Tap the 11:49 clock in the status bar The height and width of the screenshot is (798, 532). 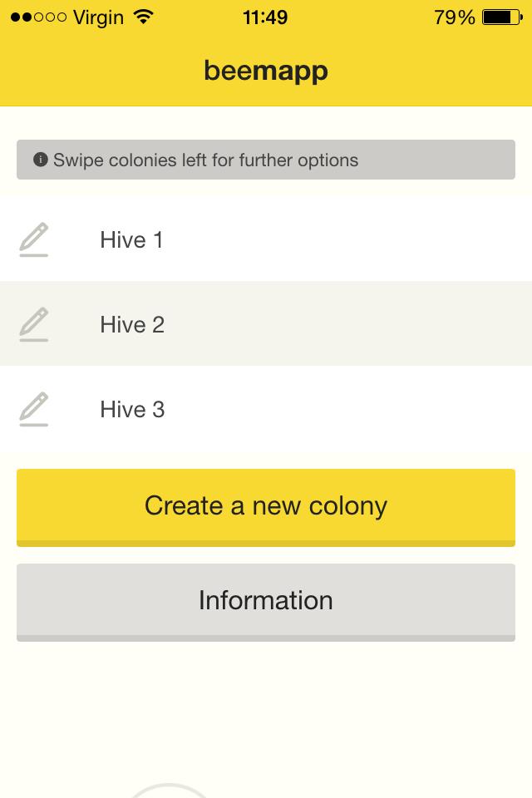click(x=265, y=17)
